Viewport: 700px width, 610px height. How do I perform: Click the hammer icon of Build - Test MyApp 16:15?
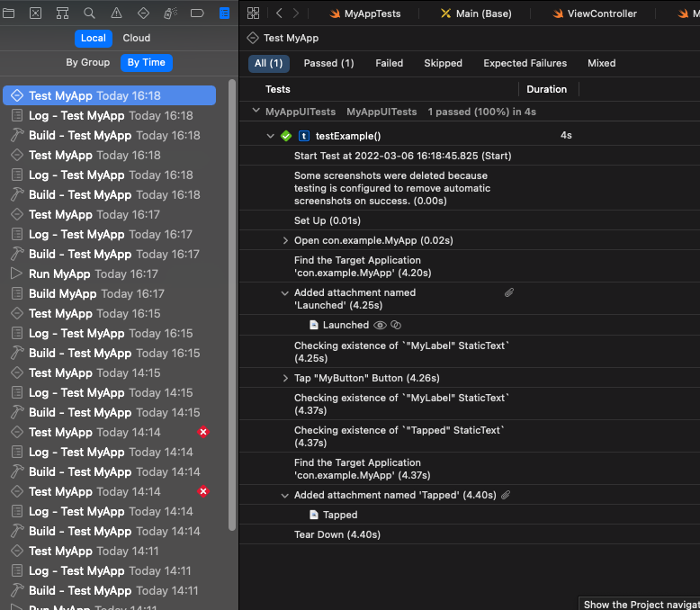click(16, 353)
